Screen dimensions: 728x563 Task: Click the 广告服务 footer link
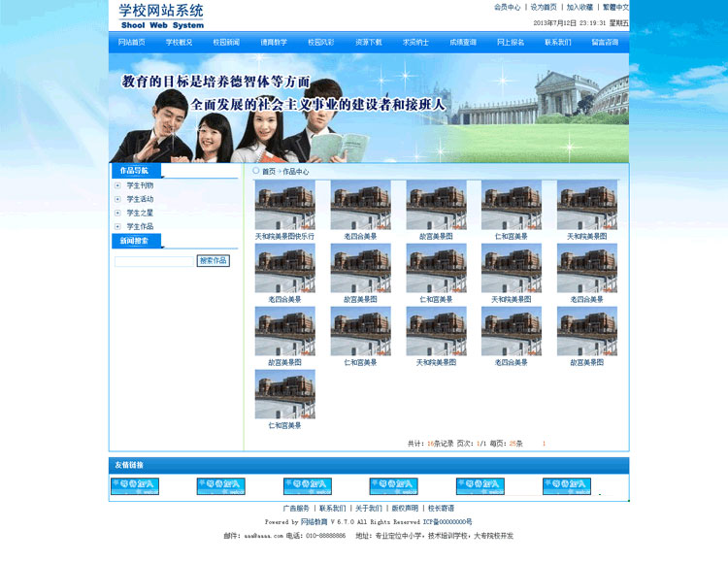point(296,509)
